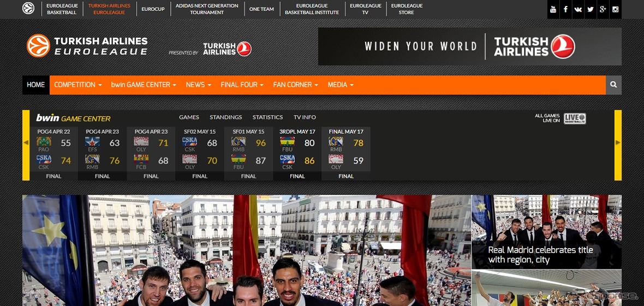Expand the Competition dropdown menu
The image size is (644, 306).
coord(78,85)
